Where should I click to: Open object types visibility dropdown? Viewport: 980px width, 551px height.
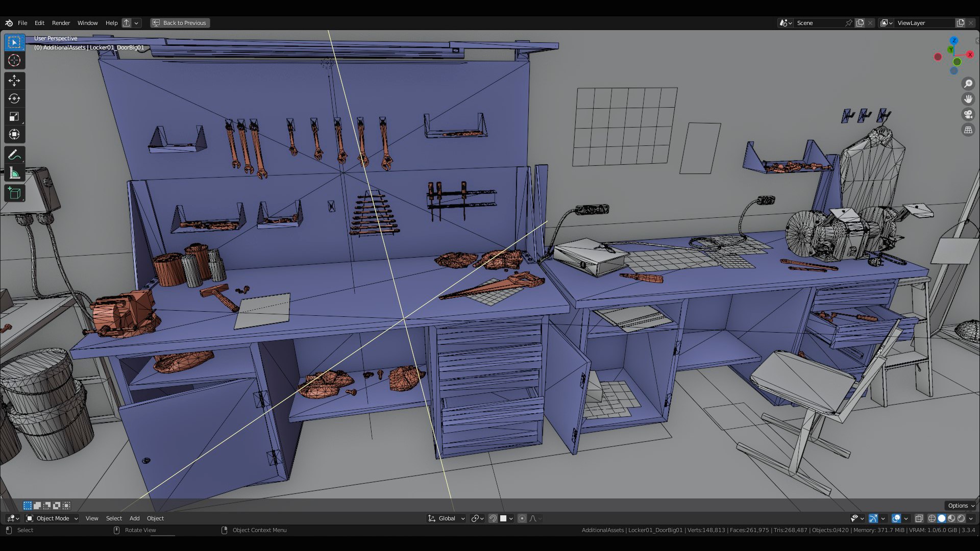857,518
